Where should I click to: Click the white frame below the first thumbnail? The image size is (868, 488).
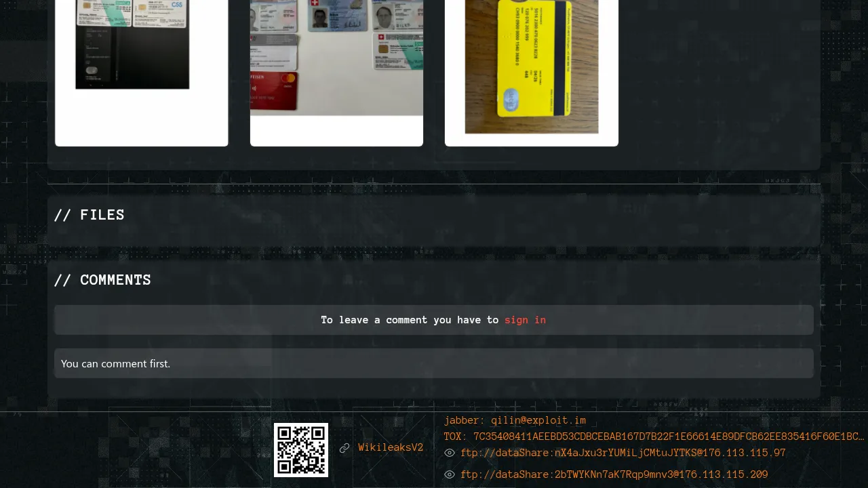141,119
